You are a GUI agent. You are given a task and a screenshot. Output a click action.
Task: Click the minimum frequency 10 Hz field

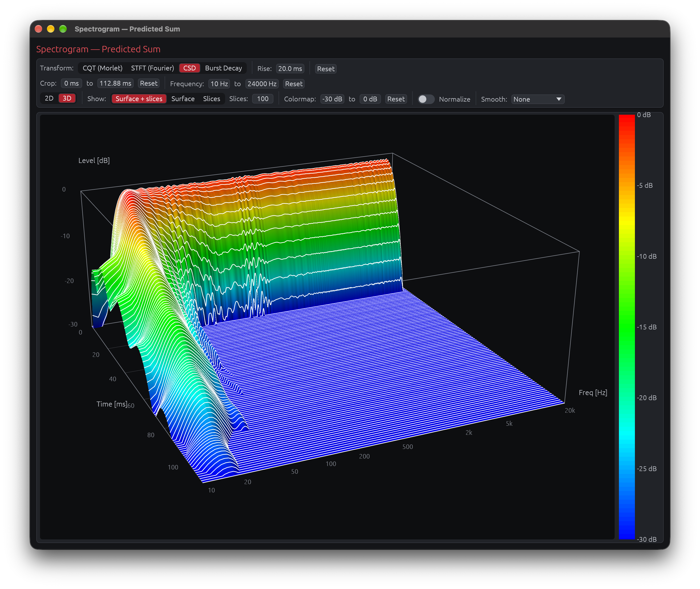coord(219,84)
